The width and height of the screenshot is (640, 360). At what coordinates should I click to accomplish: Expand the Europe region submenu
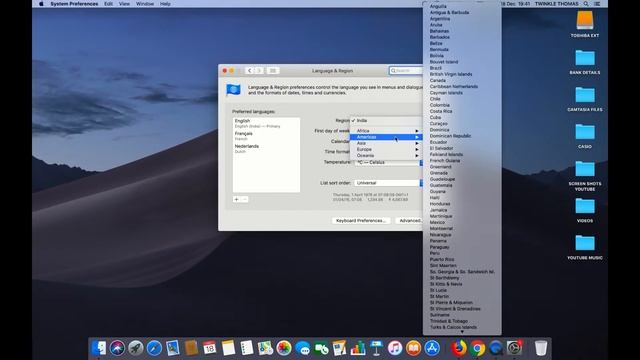pyautogui.click(x=386, y=149)
